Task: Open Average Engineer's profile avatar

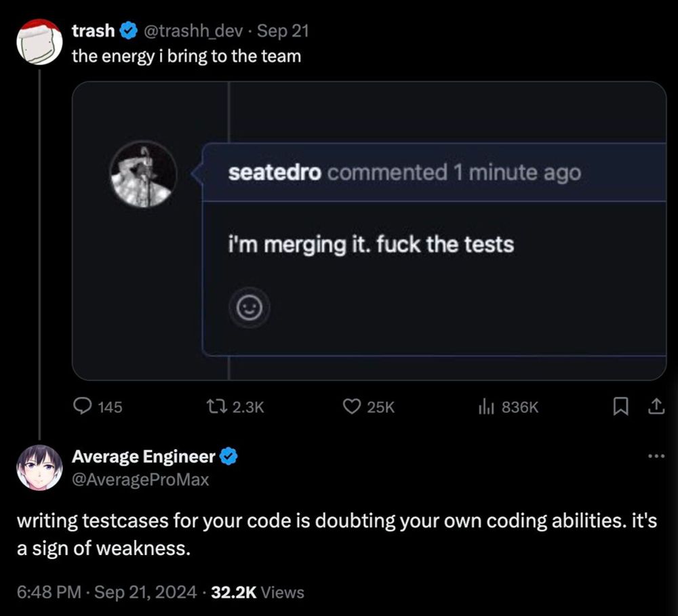Action: 39,468
